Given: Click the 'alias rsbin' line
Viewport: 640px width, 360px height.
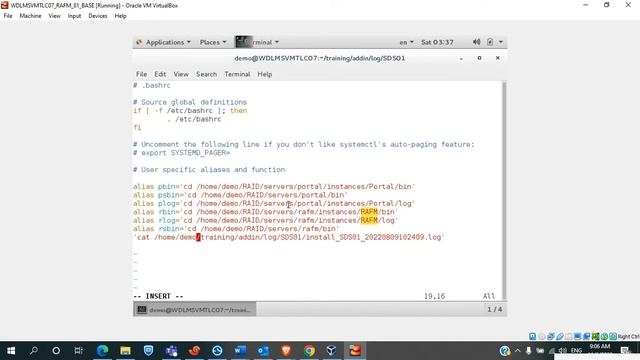Looking at the screenshot, I should click(x=236, y=229).
